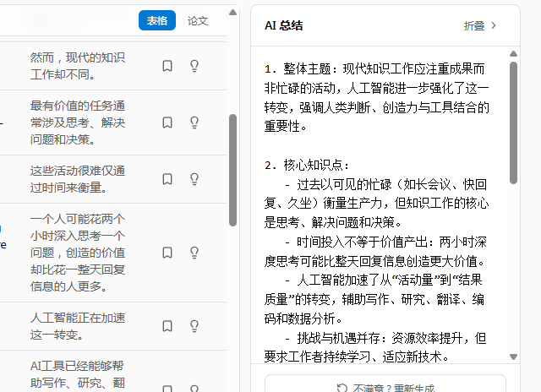The height and width of the screenshot is (392, 541).
Task: Click the AI summary scroll-down arrow
Action: 513,357
